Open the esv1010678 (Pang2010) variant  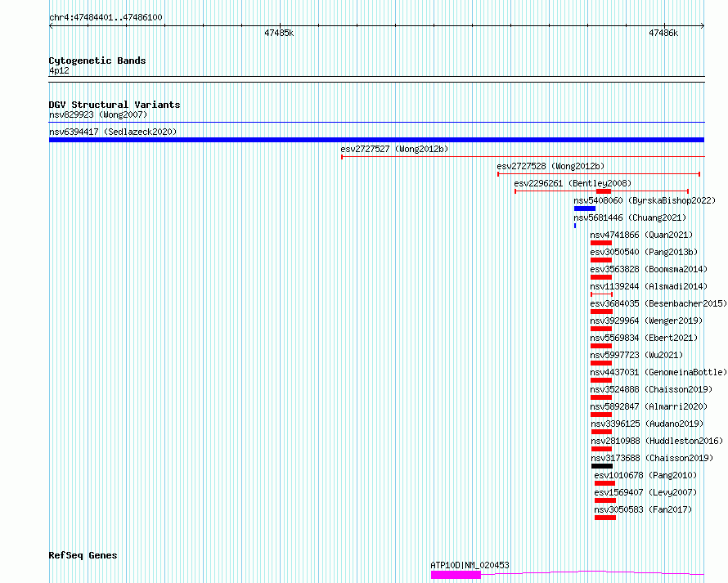tap(645, 475)
